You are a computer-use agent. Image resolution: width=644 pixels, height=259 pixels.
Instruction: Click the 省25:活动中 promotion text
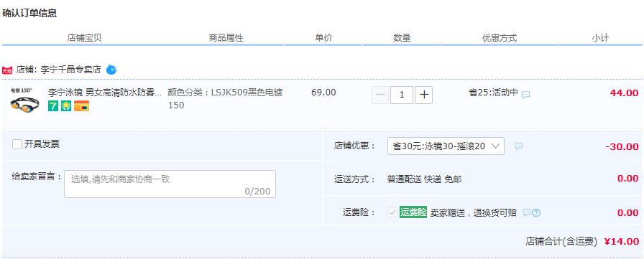tap(493, 93)
